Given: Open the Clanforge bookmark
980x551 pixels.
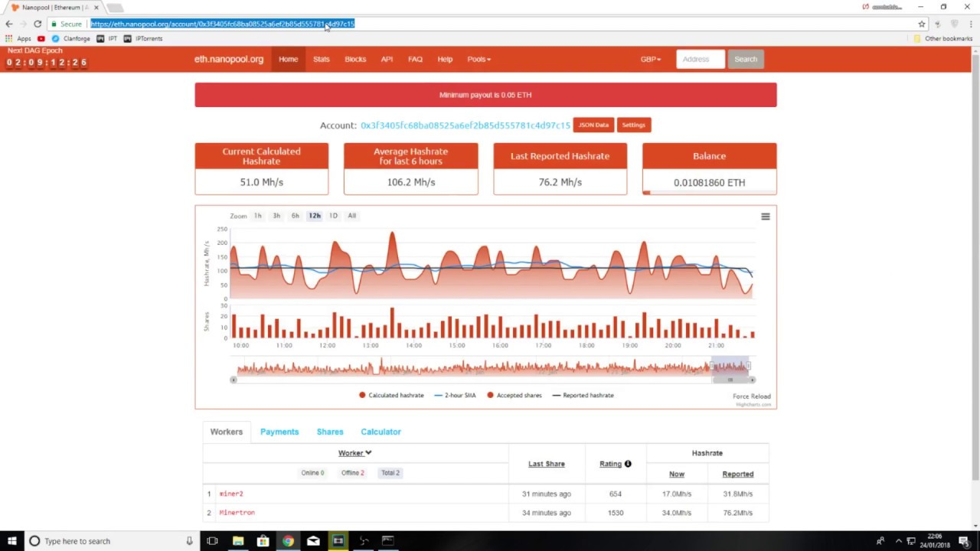Looking at the screenshot, I should [x=71, y=38].
